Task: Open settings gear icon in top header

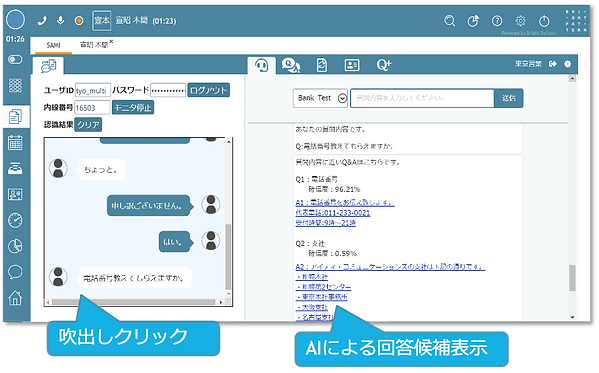Action: pyautogui.click(x=520, y=21)
